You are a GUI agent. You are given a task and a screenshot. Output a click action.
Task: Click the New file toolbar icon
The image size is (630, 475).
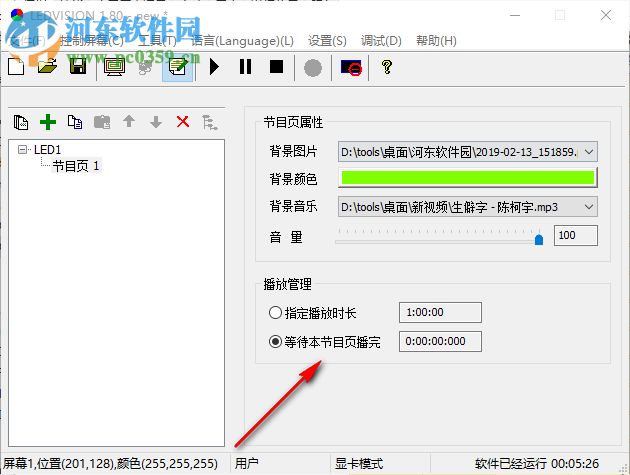(16, 67)
